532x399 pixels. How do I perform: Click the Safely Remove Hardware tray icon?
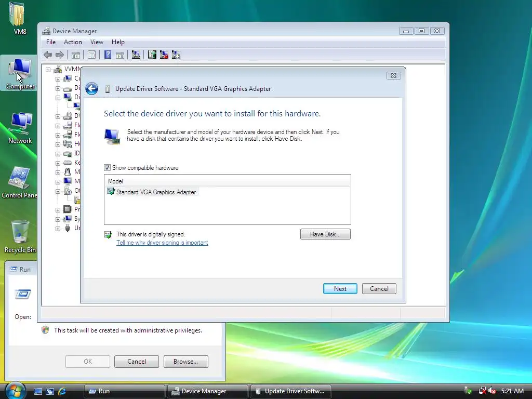pyautogui.click(x=468, y=391)
